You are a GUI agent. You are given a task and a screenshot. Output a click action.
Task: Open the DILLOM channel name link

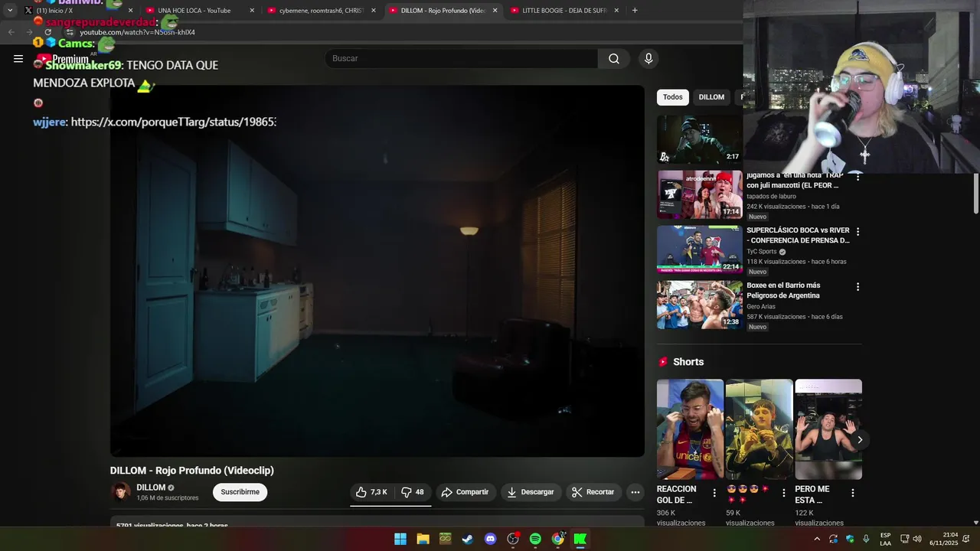(x=151, y=487)
